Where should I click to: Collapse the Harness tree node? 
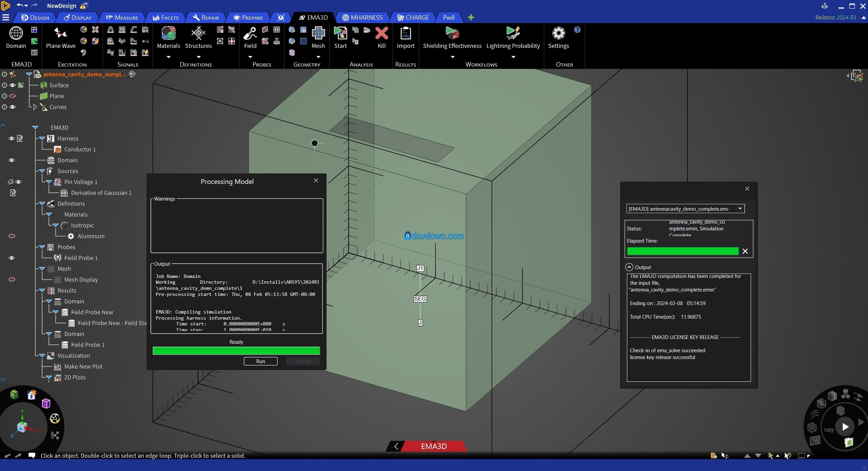pyautogui.click(x=42, y=138)
